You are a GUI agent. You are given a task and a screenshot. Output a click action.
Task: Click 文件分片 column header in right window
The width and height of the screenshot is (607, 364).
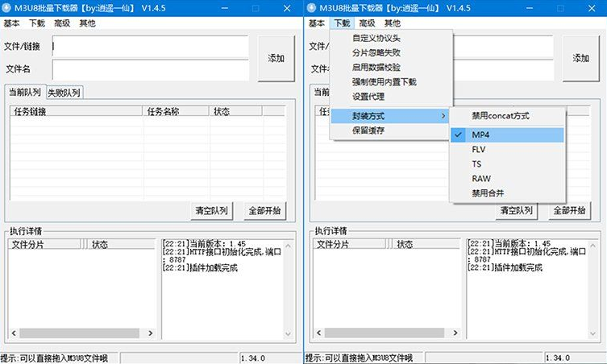[350, 245]
